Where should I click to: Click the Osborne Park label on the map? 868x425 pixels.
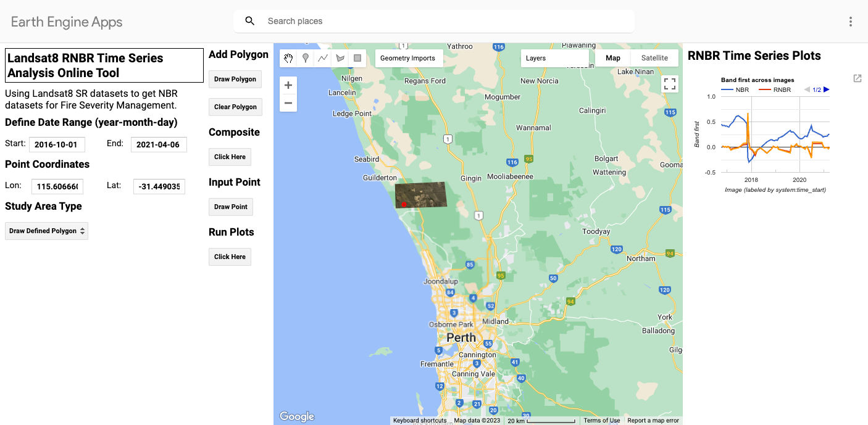(451, 324)
